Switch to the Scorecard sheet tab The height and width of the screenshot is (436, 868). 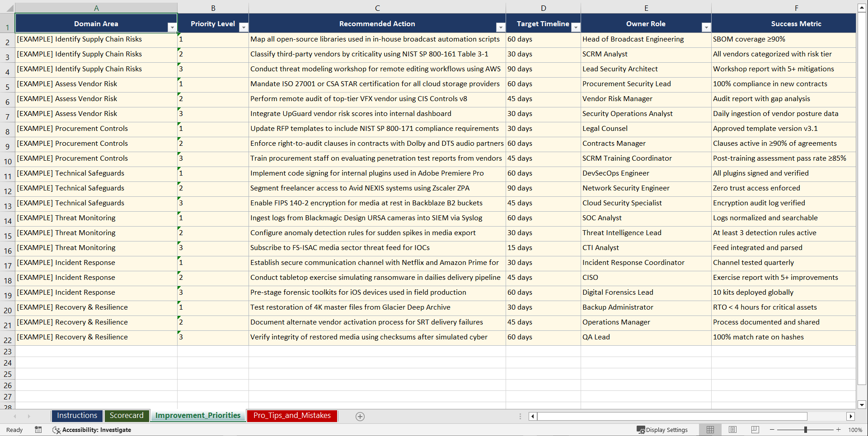[x=127, y=415]
